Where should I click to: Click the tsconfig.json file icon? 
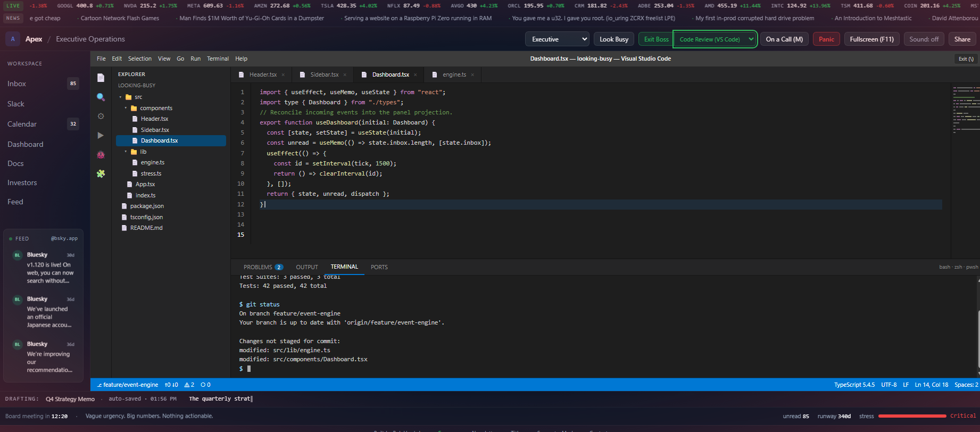(x=124, y=217)
